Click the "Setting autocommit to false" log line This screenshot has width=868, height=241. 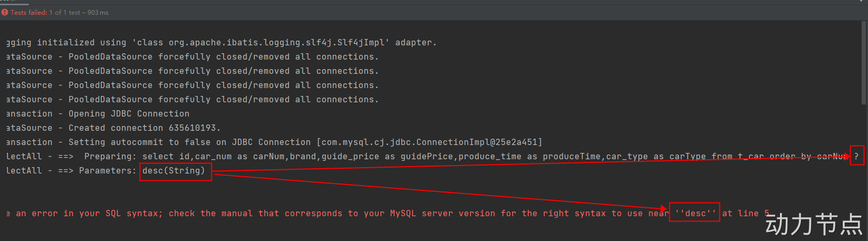(274, 142)
